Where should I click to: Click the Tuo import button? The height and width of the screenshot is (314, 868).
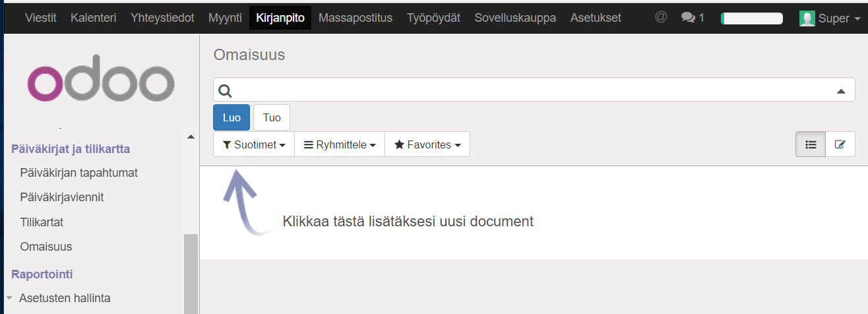pos(272,117)
